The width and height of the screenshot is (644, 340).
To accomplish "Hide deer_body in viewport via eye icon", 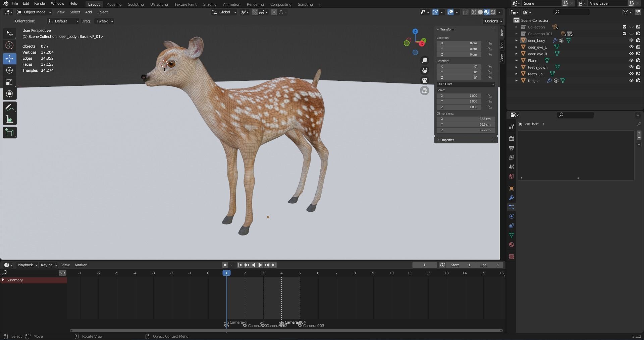I will click(631, 41).
